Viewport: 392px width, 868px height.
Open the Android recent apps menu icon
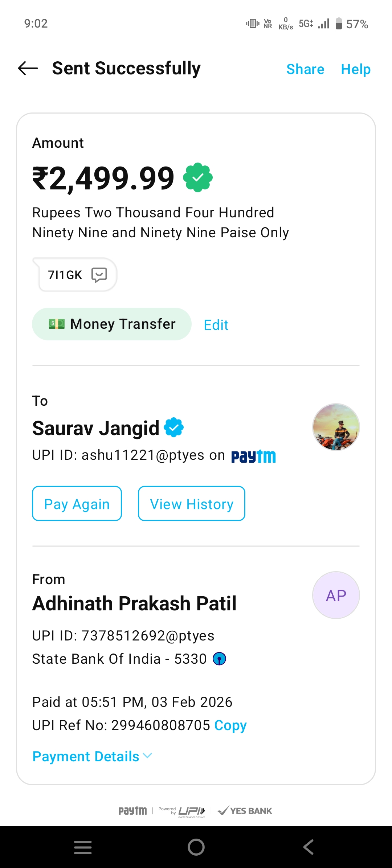coord(83,847)
